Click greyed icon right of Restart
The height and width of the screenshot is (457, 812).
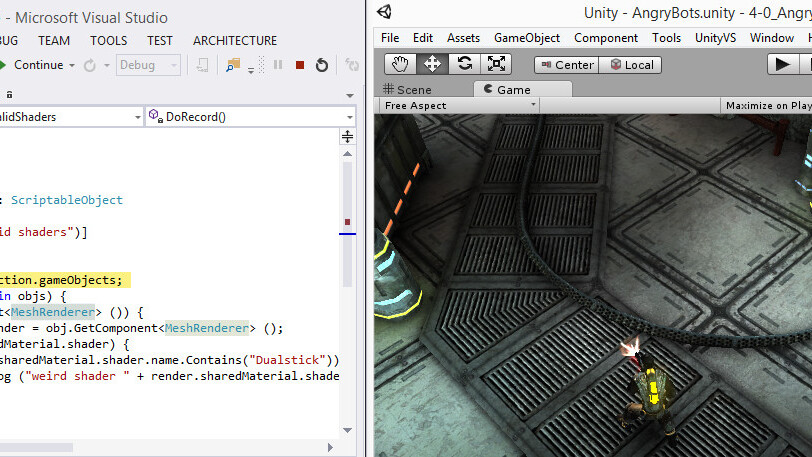coord(352,65)
